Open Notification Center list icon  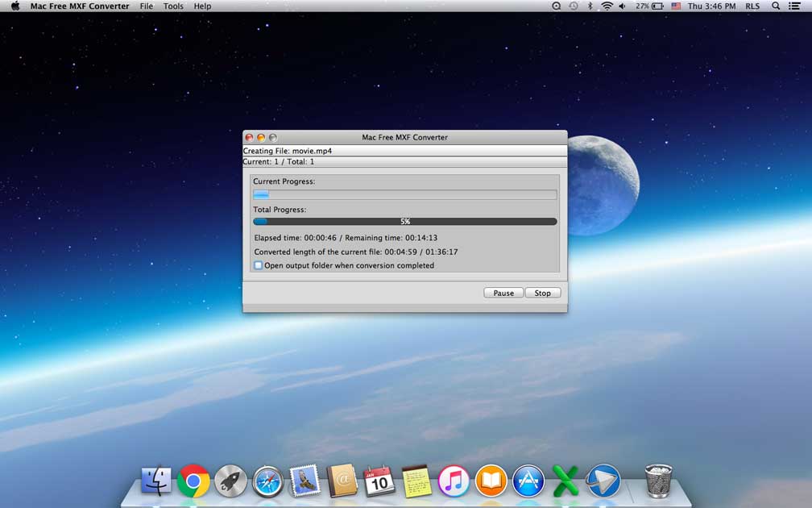point(794,6)
